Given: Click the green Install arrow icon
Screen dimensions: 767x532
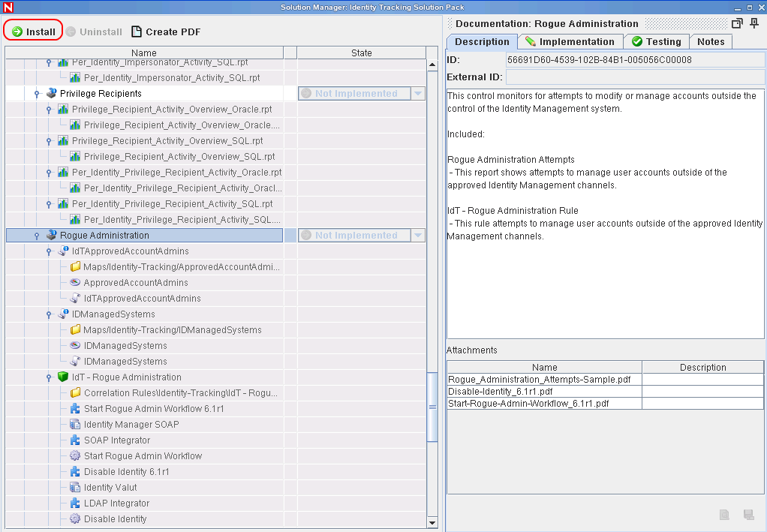Looking at the screenshot, I should tap(17, 32).
